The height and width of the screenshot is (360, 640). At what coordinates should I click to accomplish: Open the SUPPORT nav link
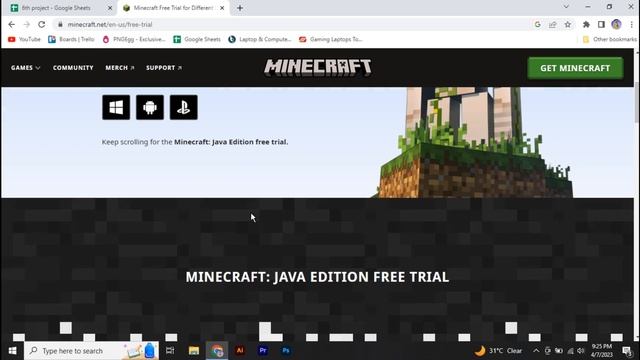tap(164, 68)
